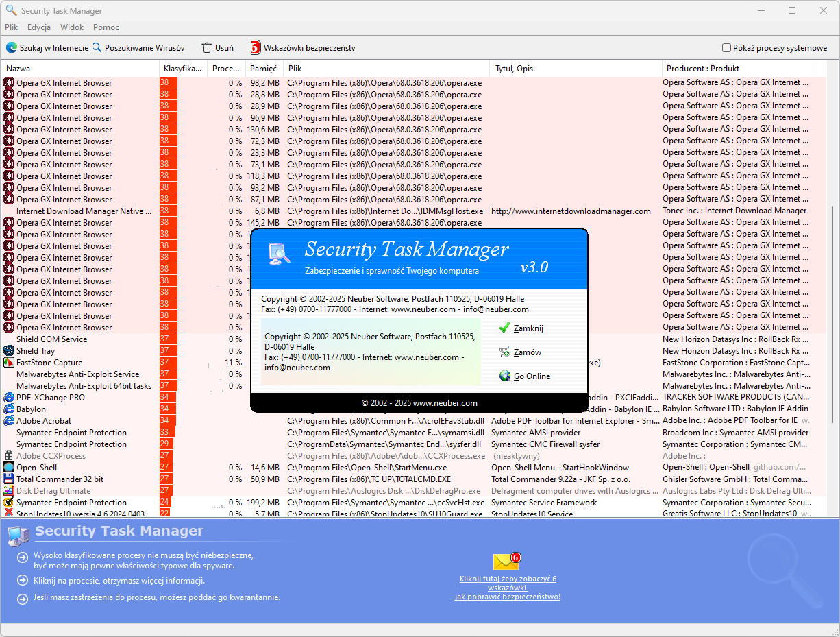Click the Adobe Acrobat row icon
840x637 pixels.
click(x=9, y=421)
